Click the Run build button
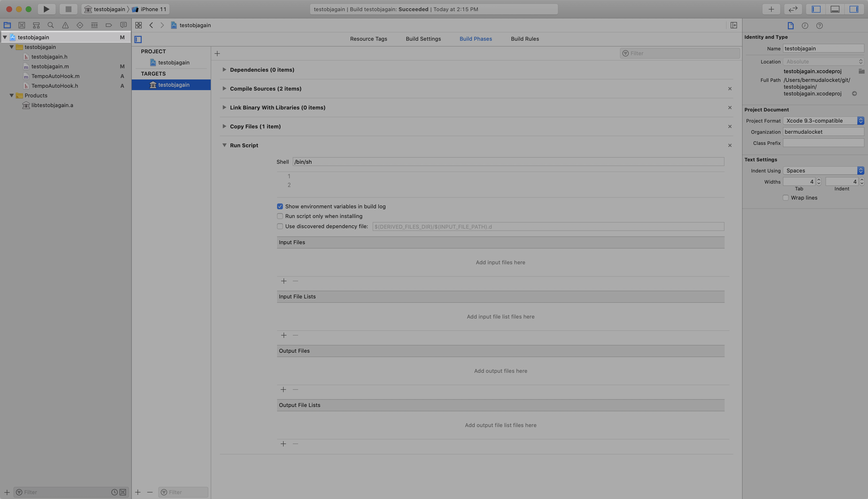 (46, 9)
